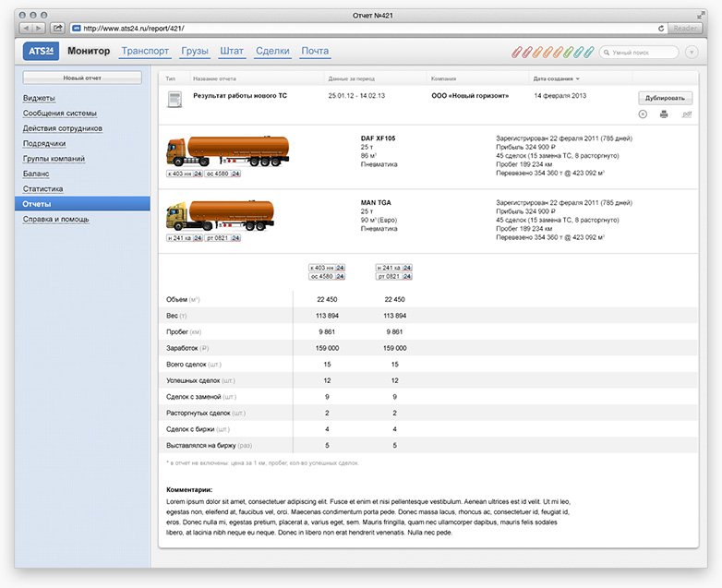
Task: Click к 403 нн plate in table header
Action: (327, 268)
